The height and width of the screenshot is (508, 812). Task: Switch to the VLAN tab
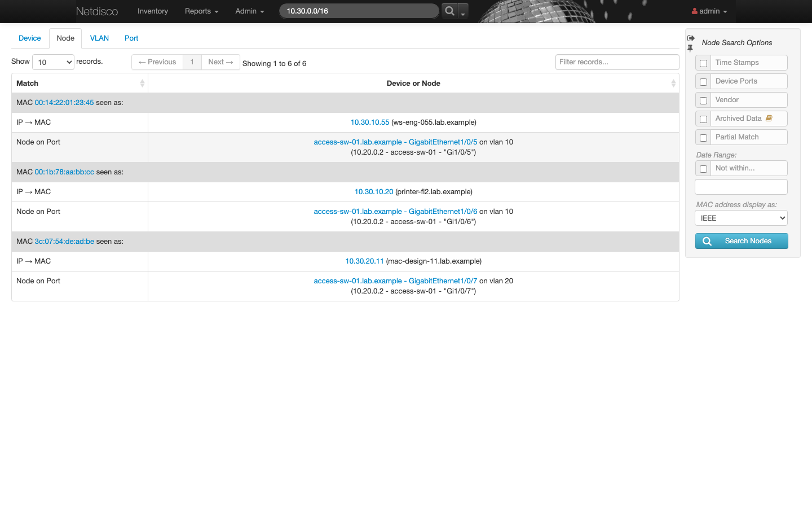click(99, 38)
